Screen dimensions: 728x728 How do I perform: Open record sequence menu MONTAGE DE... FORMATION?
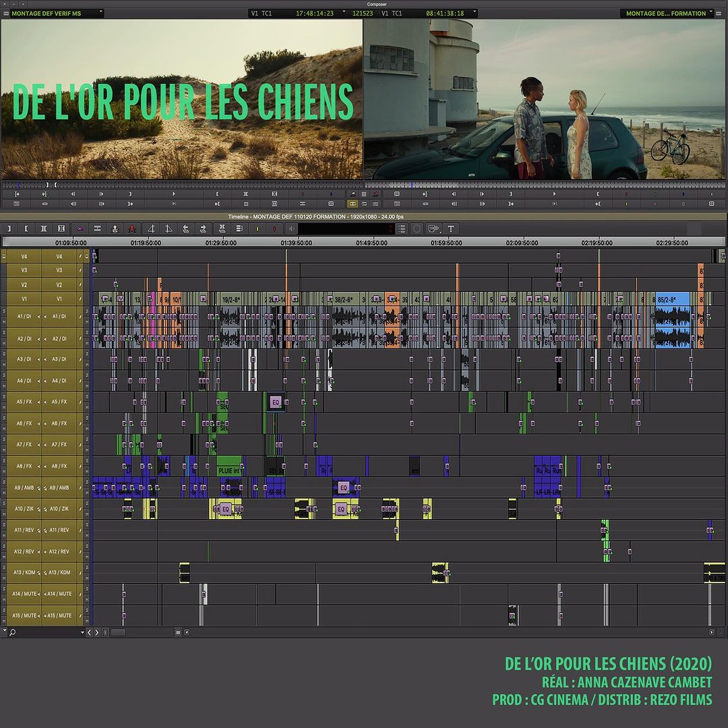click(x=667, y=13)
